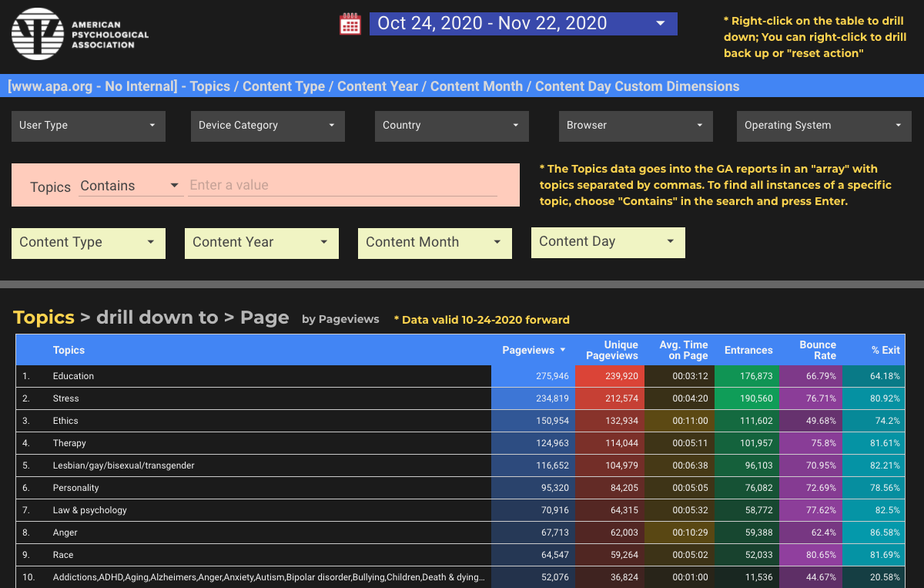The width and height of the screenshot is (924, 588).
Task: Expand the Content Day dropdown
Action: coord(608,242)
